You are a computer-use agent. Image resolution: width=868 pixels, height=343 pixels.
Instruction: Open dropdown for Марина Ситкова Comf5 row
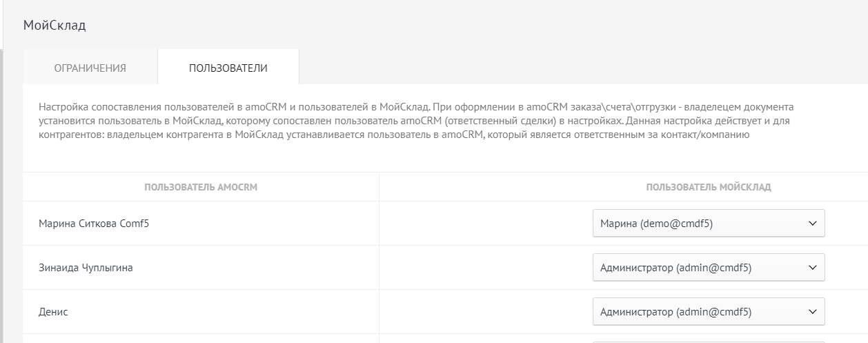point(709,224)
